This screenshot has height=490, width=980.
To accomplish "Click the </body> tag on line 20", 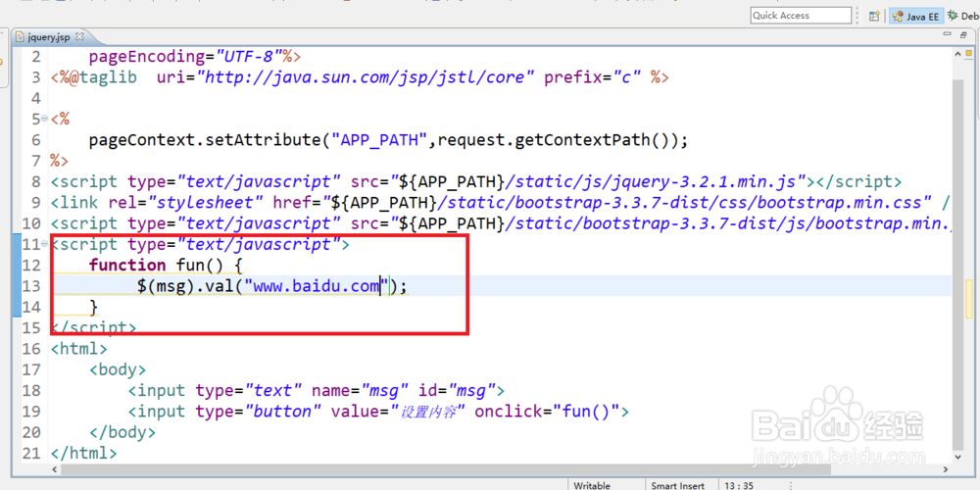I will point(122,432).
